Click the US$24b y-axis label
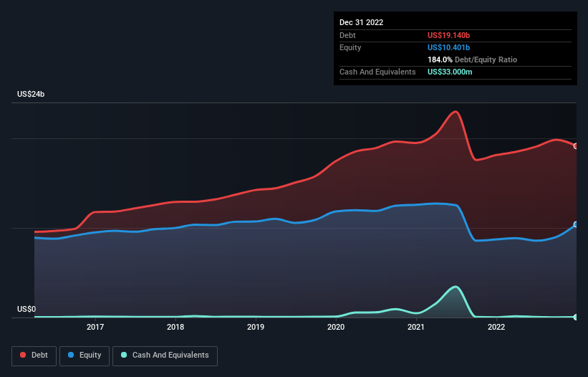The image size is (588, 377). (x=31, y=94)
